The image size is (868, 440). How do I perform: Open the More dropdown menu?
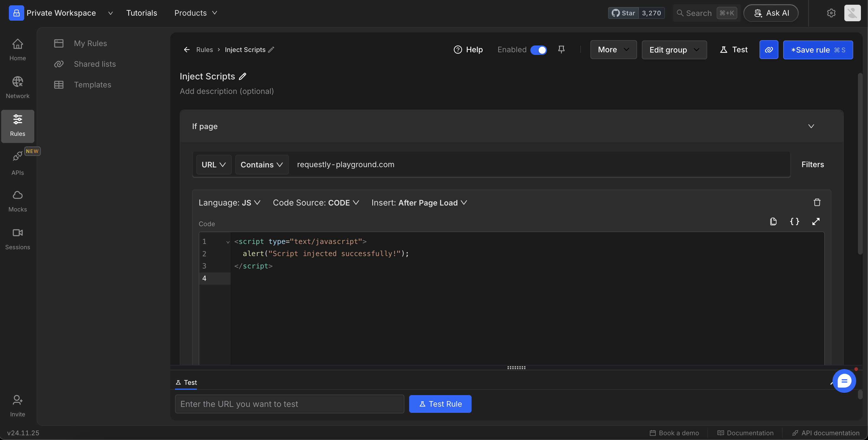613,50
